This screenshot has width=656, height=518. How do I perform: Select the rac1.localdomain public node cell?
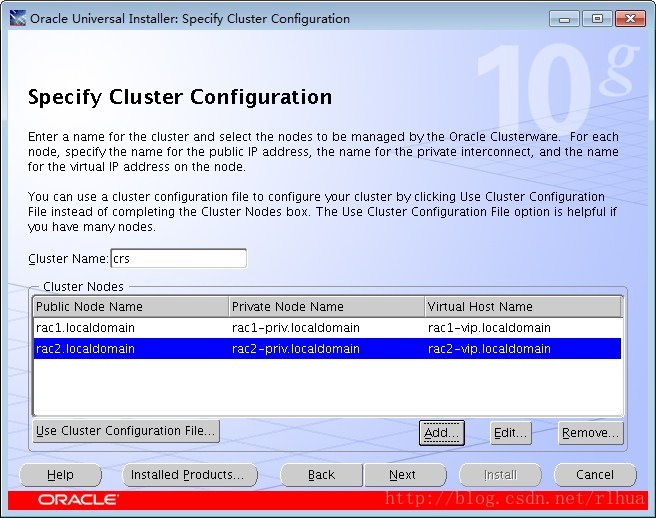point(131,328)
